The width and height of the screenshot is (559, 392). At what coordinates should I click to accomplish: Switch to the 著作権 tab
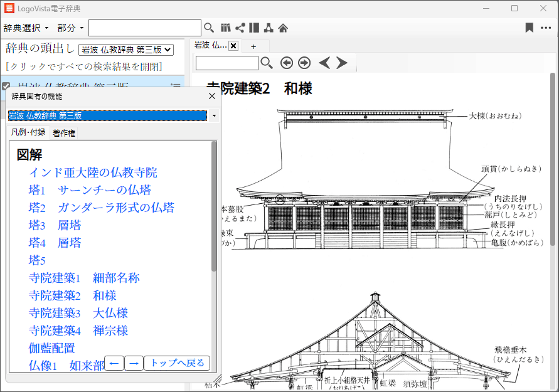coord(64,133)
